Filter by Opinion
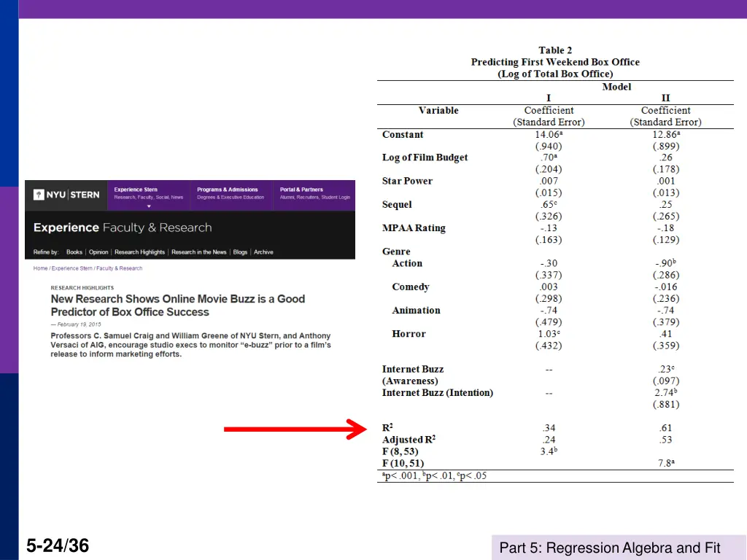This screenshot has width=747, height=560. pyautogui.click(x=98, y=252)
